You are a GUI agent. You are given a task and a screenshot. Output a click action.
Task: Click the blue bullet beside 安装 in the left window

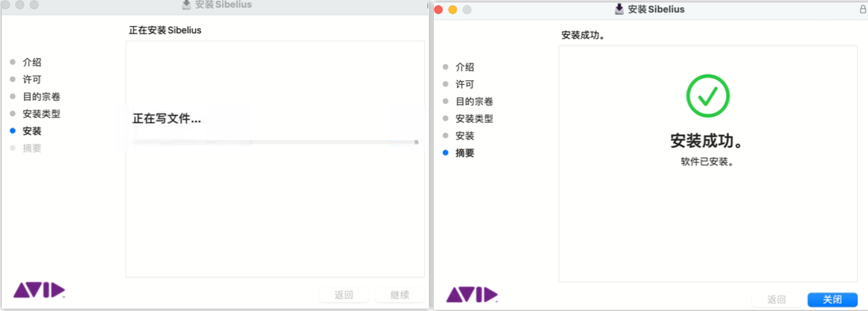[x=13, y=131]
